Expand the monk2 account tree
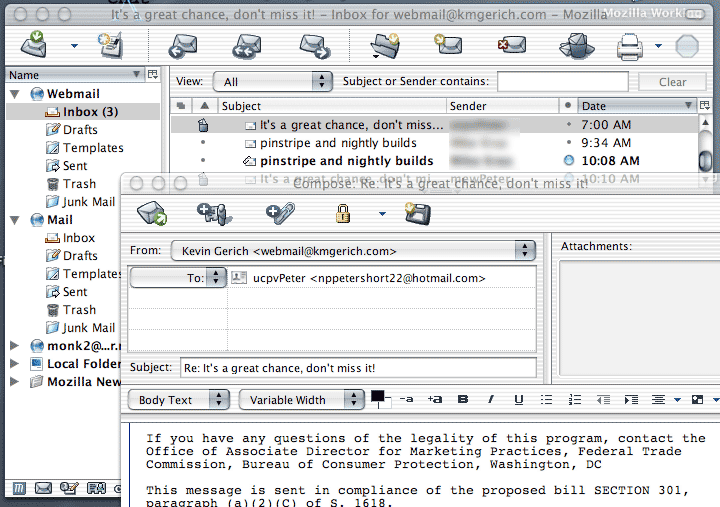The height and width of the screenshot is (507, 720). (15, 345)
